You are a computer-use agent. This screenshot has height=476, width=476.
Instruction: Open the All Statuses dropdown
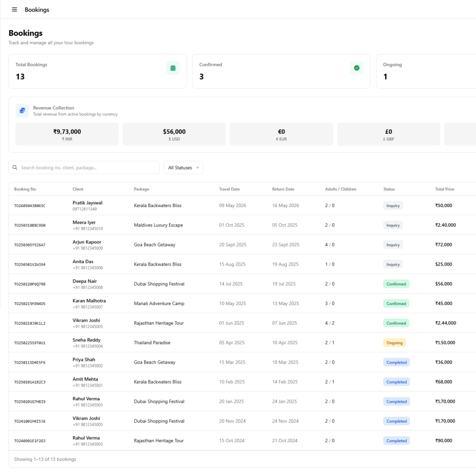pos(184,168)
